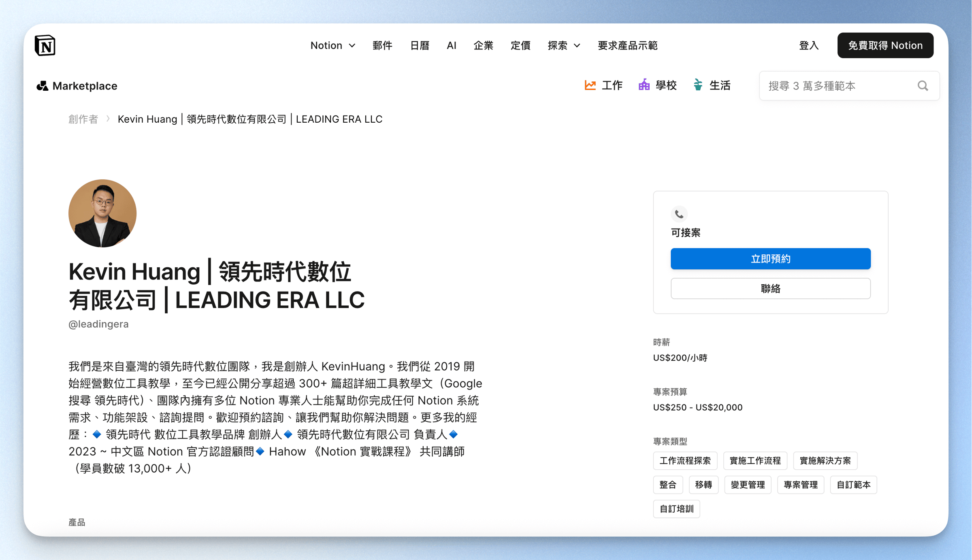Click the 免費取得 Notion button
This screenshot has height=560, width=972.
pyautogui.click(x=885, y=45)
